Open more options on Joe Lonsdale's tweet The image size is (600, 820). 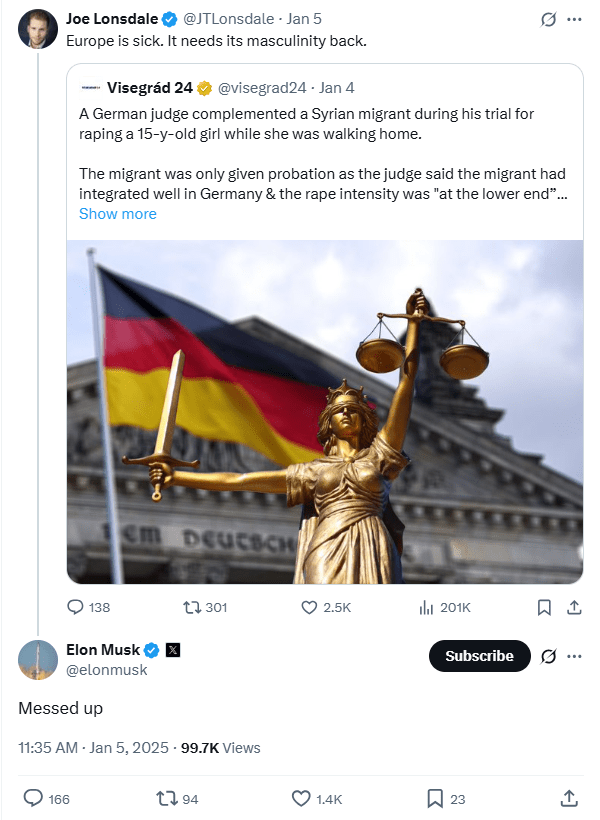(574, 19)
